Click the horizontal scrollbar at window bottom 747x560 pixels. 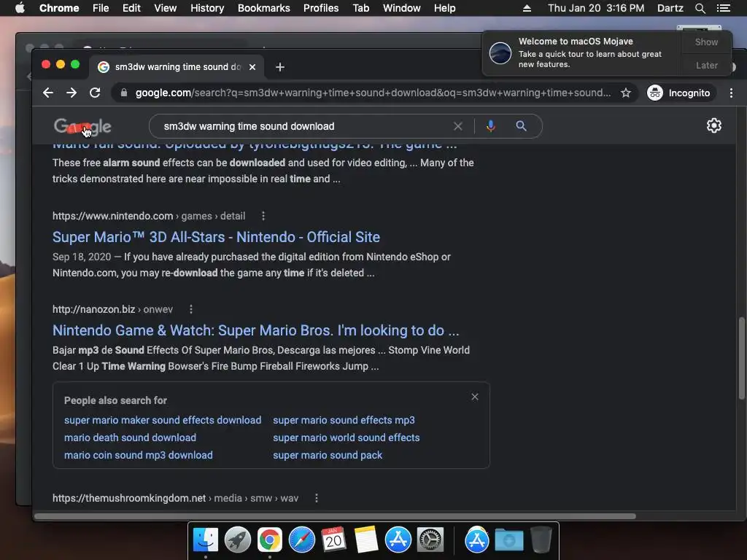[335, 516]
